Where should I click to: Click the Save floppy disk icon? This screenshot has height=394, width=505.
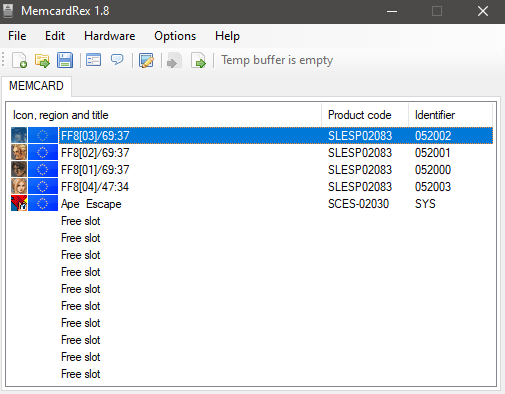(65, 60)
